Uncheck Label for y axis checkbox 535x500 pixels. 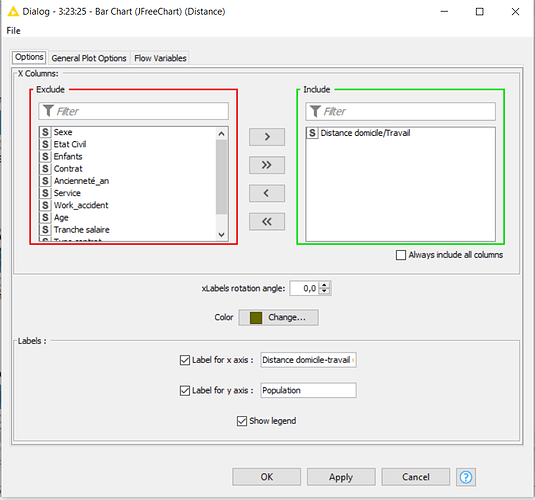[x=185, y=390]
